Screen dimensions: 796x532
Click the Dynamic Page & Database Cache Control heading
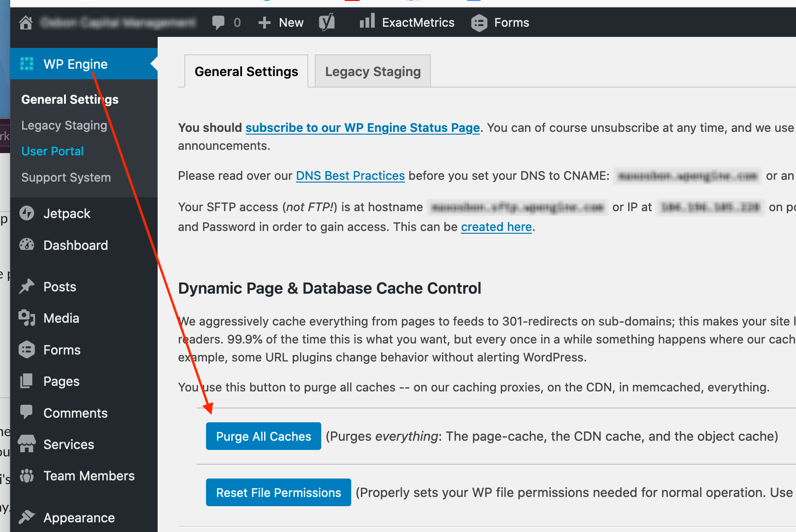coord(330,288)
